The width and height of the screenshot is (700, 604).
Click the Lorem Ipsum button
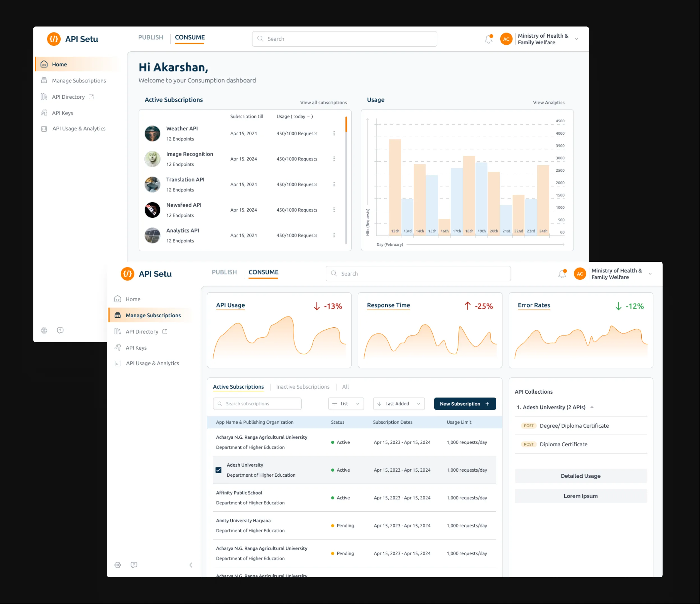(x=581, y=496)
